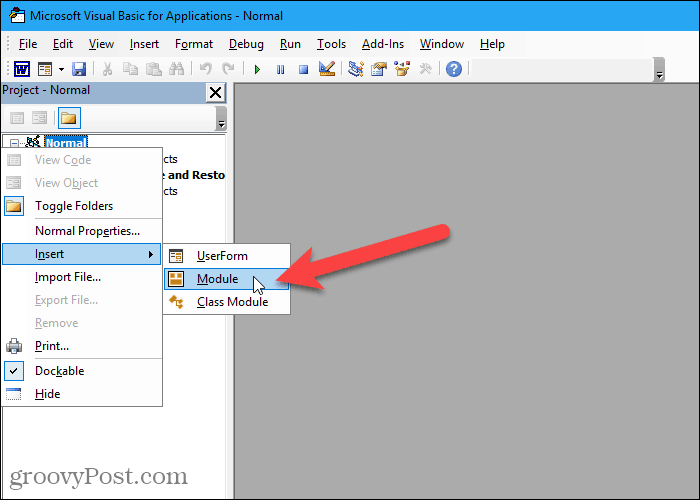Open the Edit menu
Screen dimensions: 700x500
[62, 44]
